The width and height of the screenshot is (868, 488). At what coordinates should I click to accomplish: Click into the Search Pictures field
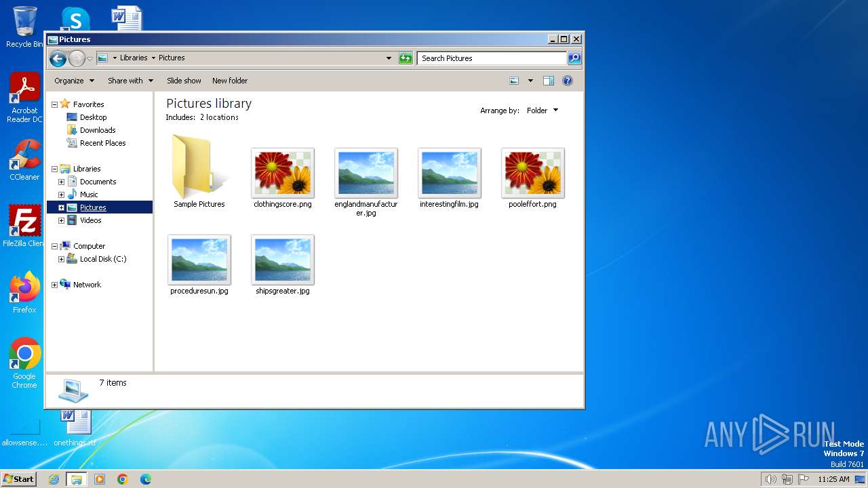point(492,58)
